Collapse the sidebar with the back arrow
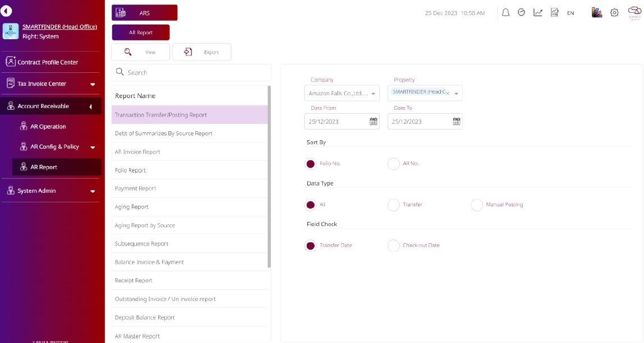 (7, 11)
